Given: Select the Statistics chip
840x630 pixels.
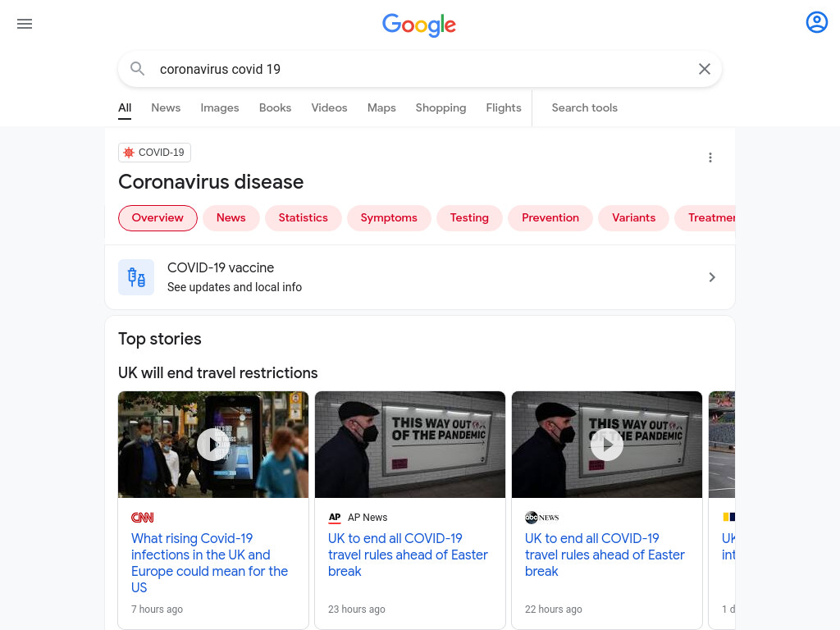Looking at the screenshot, I should pyautogui.click(x=304, y=218).
